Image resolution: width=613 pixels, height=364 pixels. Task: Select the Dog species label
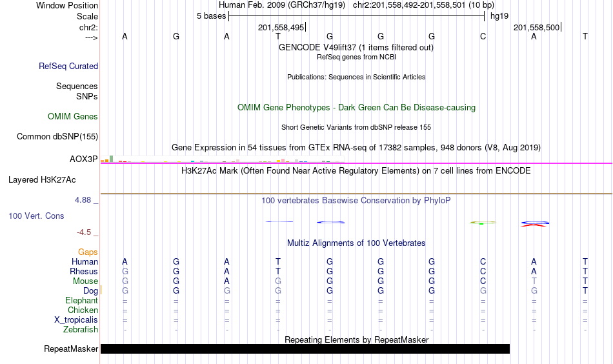tap(91, 291)
